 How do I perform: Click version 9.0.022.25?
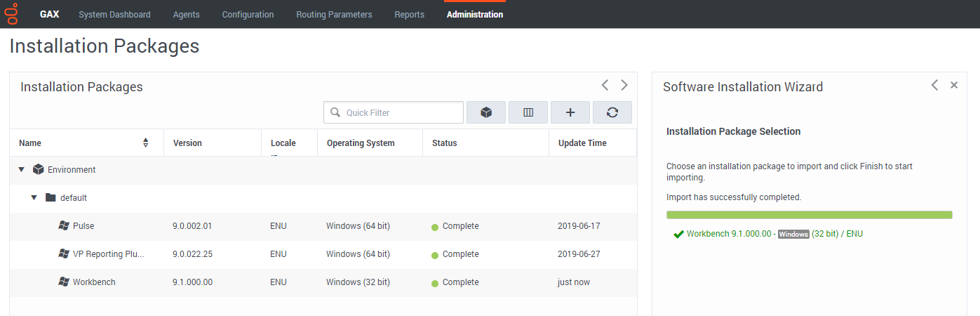point(192,254)
